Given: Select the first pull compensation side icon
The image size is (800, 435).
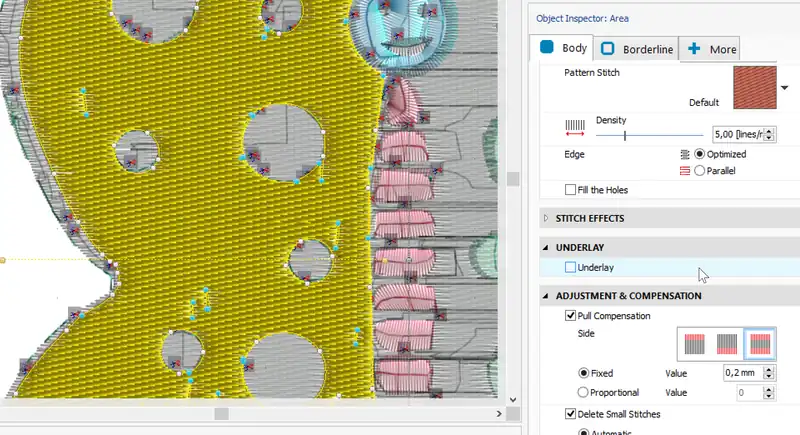Looking at the screenshot, I should click(x=695, y=344).
